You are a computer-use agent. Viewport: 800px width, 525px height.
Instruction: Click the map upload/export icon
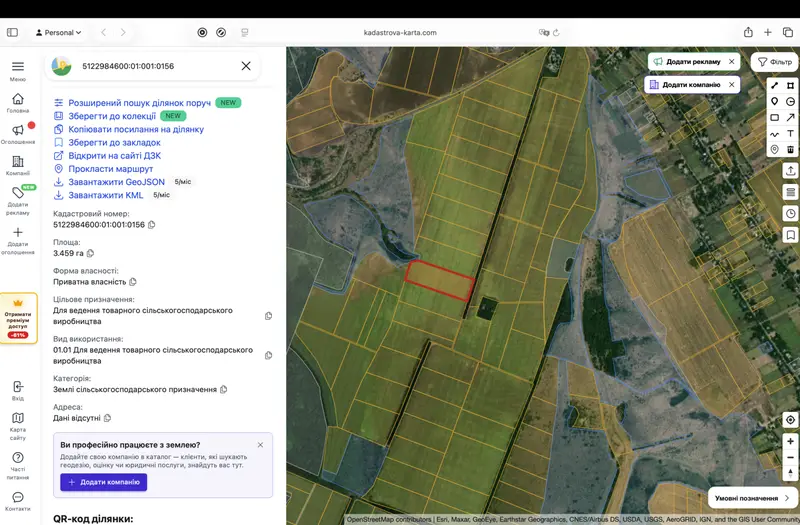[x=790, y=171]
